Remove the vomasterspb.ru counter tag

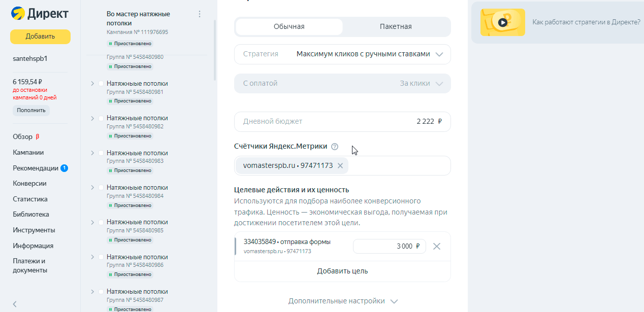coord(340,165)
